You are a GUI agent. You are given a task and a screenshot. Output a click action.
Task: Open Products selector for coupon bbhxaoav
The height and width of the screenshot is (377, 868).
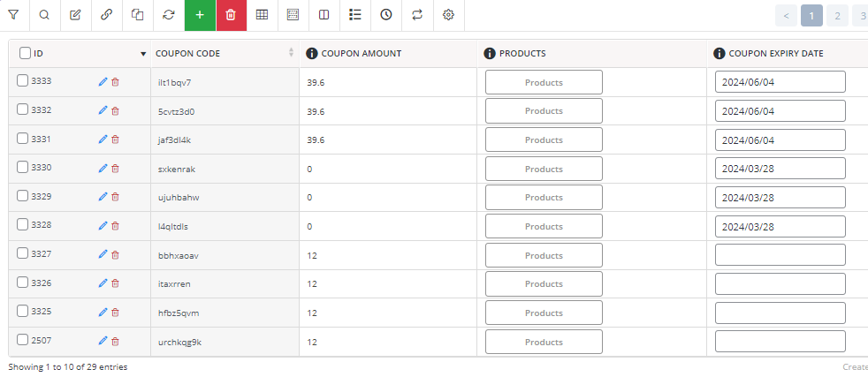pos(544,255)
